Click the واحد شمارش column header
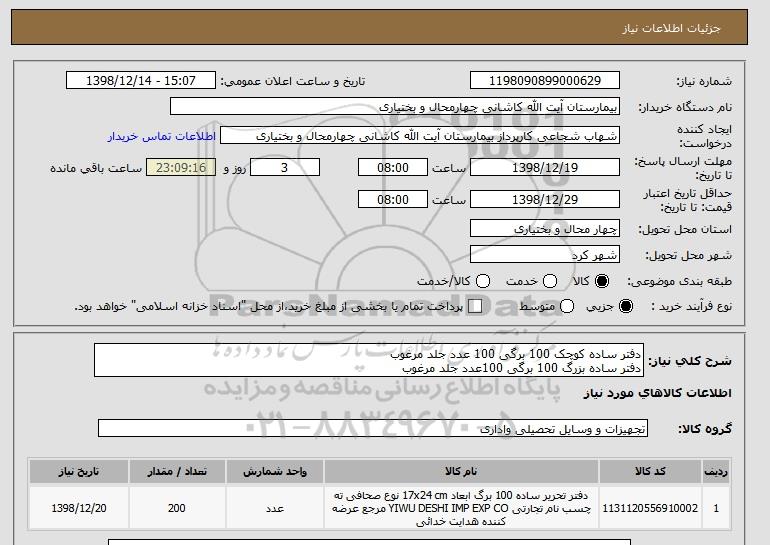Screen dimensions: 770x545 (275, 471)
